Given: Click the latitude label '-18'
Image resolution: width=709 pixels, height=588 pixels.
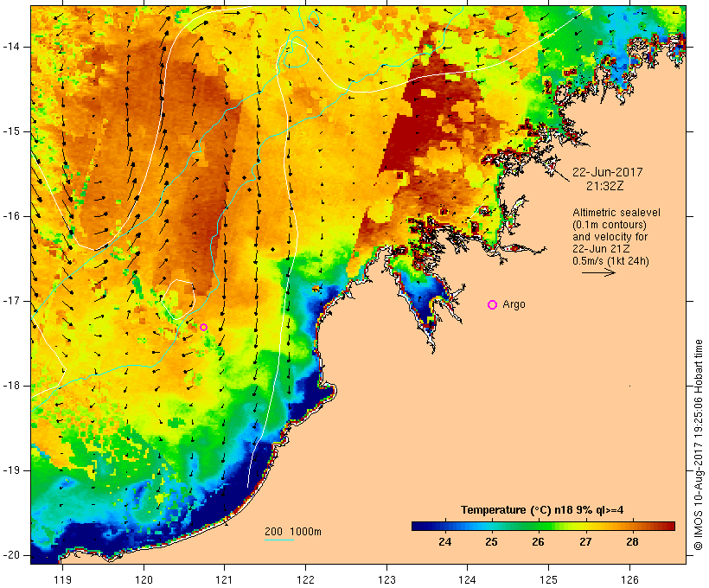Looking at the screenshot, I should coord(11,386).
